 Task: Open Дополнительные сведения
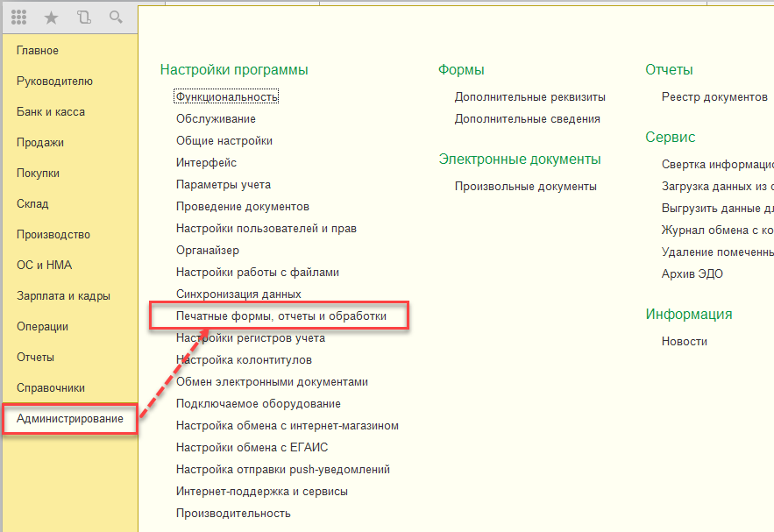pos(527,119)
